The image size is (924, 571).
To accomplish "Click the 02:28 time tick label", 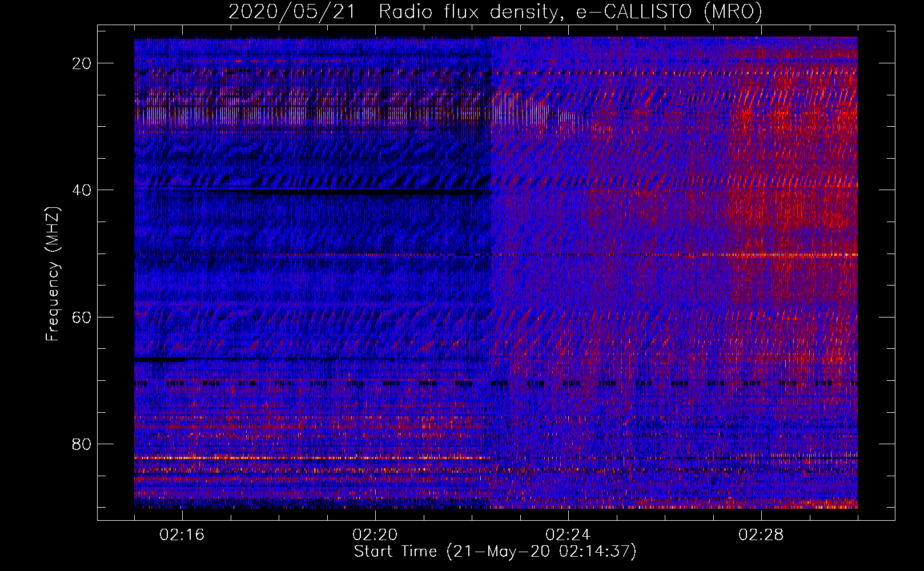I will pos(761,535).
